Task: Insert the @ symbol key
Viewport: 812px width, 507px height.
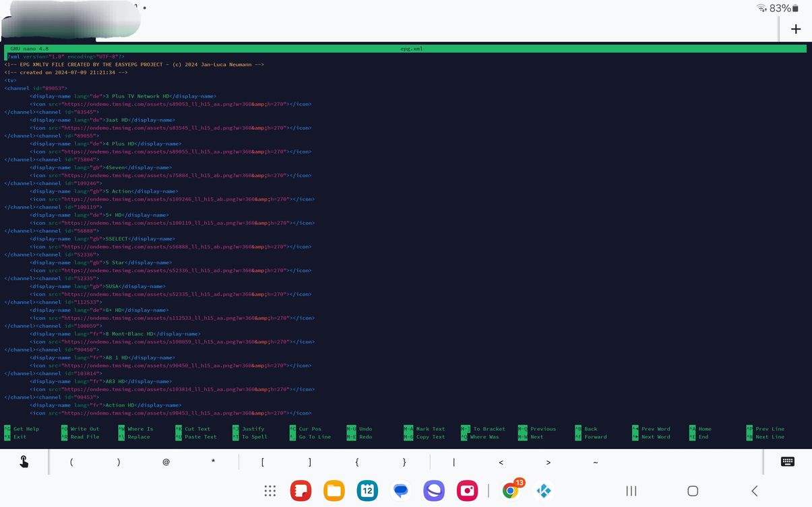Action: pos(166,463)
